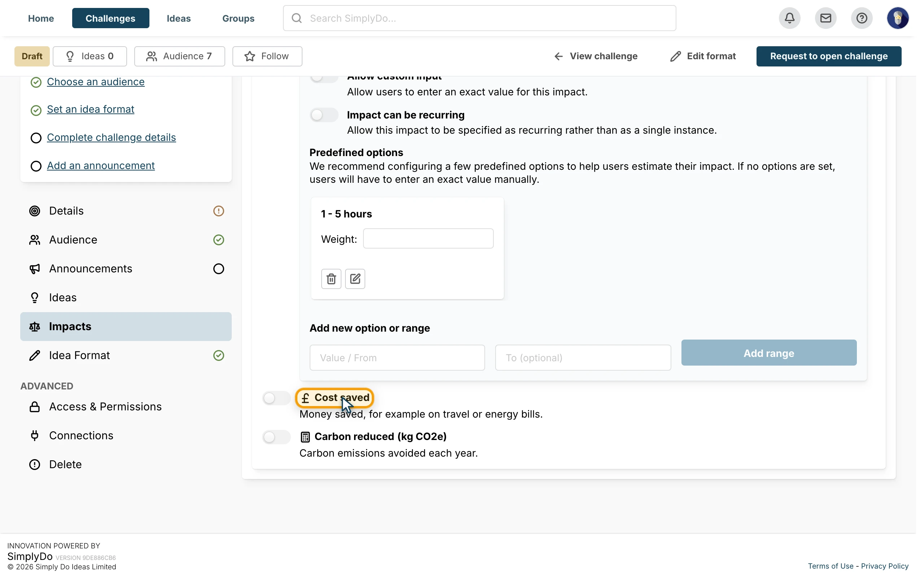This screenshot has width=924, height=578.
Task: Edit the 1 - 5 hours option
Action: [x=355, y=279]
